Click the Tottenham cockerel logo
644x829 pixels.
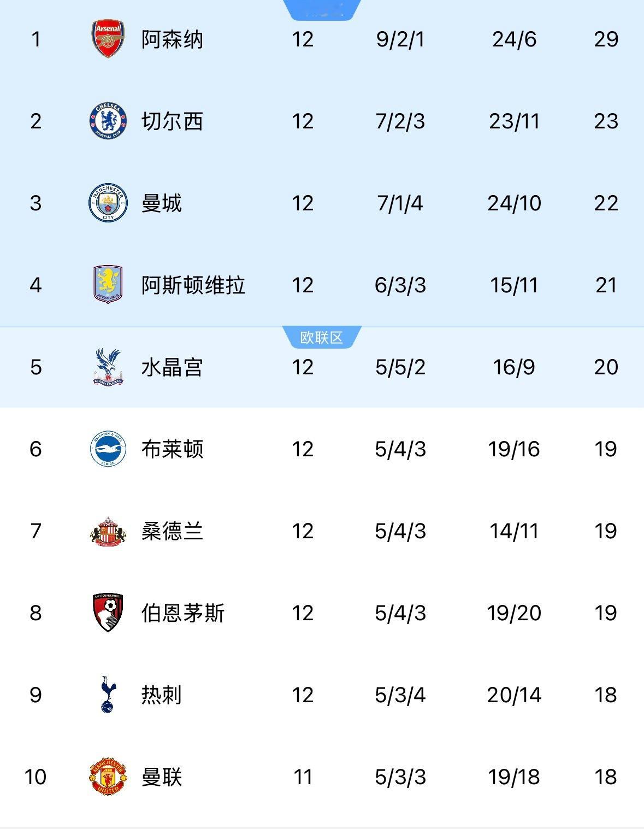tap(108, 695)
